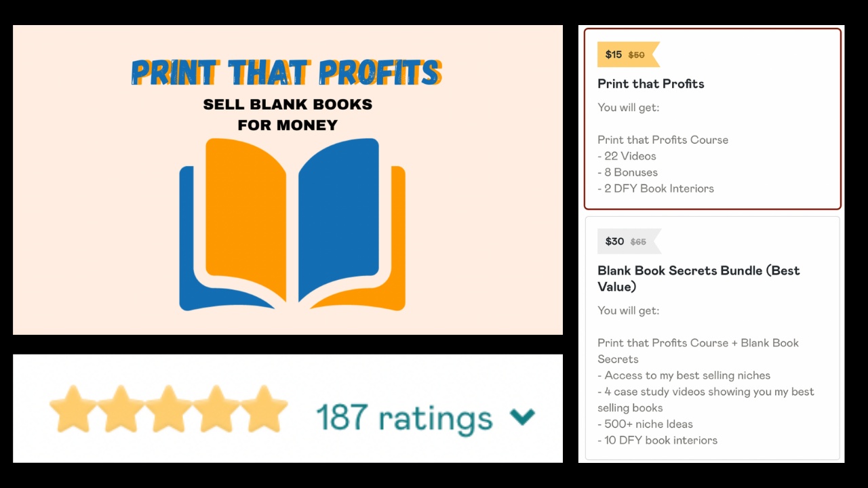Image resolution: width=868 pixels, height=488 pixels.
Task: Click the first rating star
Action: (73, 409)
